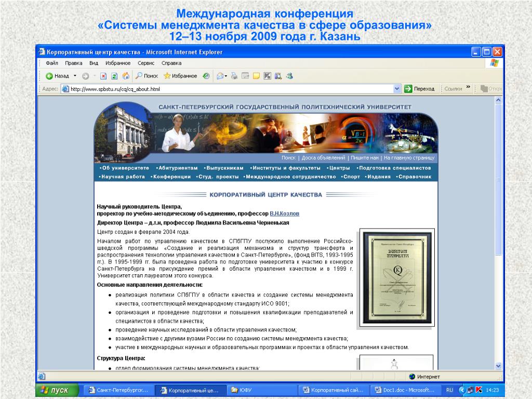Click the yellow note Discuss icon

(x=257, y=76)
